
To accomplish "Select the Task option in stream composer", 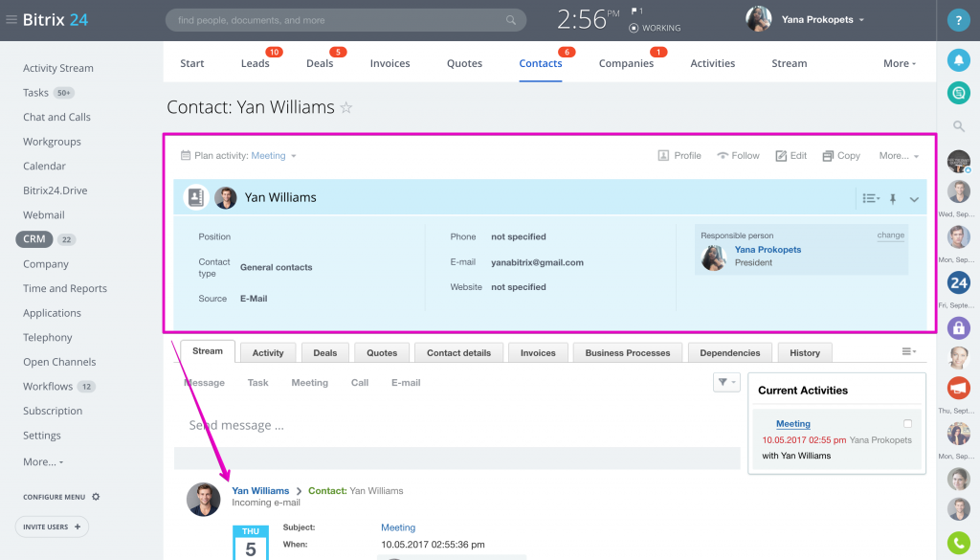I will coord(257,383).
